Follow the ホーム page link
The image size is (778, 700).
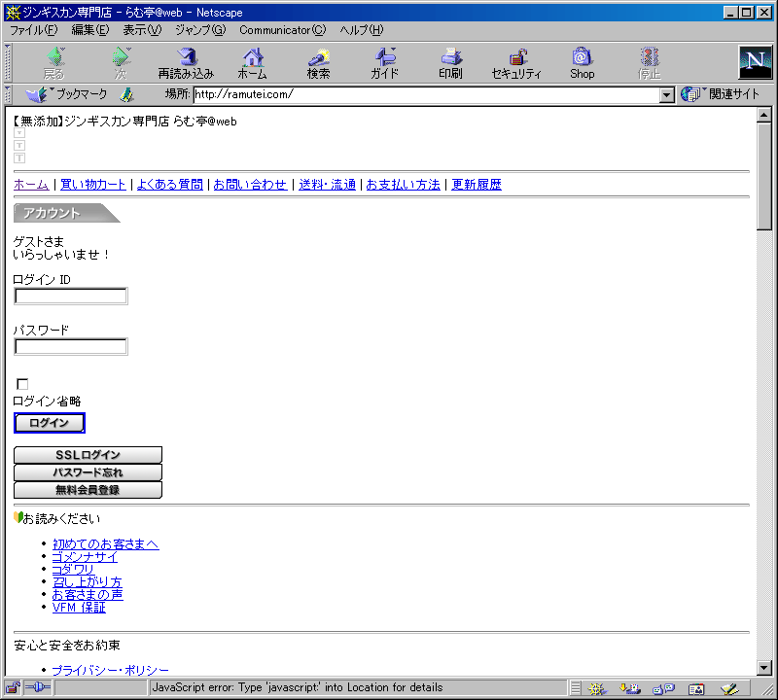coord(31,185)
